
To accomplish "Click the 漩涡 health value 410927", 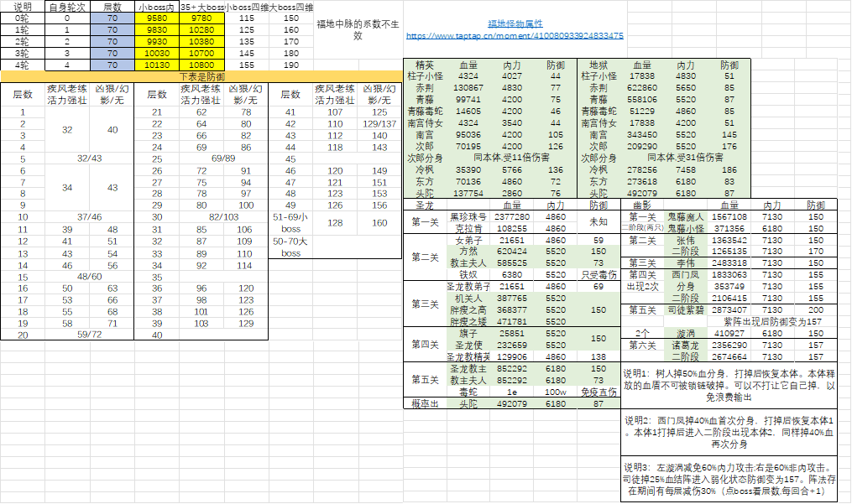I will [729, 334].
